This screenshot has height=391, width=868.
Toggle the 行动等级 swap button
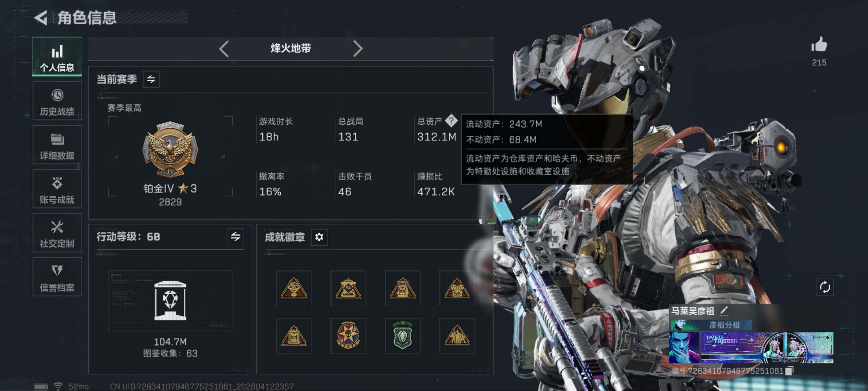pyautogui.click(x=235, y=237)
